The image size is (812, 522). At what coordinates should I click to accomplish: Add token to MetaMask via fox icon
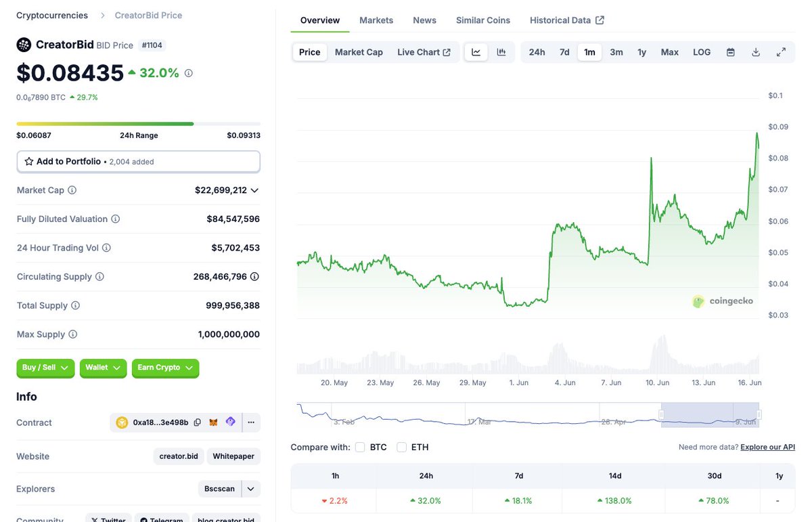pyautogui.click(x=213, y=422)
